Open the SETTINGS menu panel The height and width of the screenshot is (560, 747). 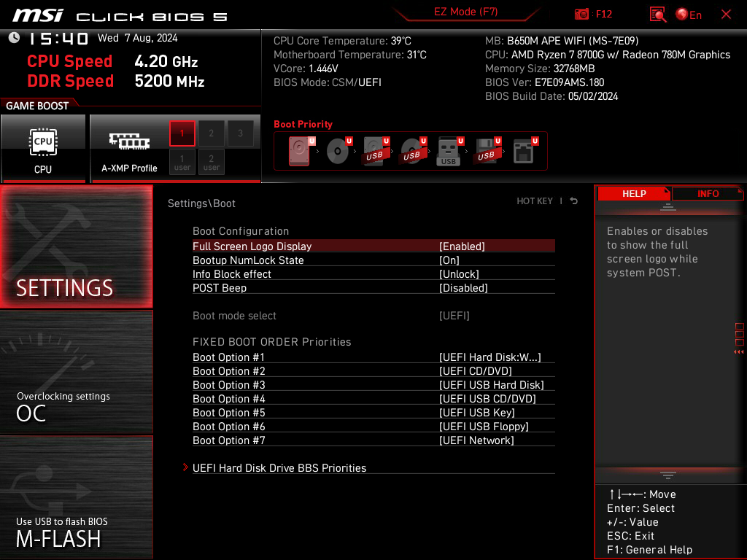point(76,246)
